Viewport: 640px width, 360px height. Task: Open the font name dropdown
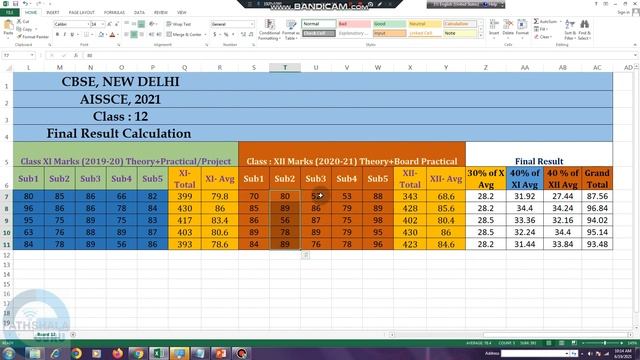click(x=88, y=24)
